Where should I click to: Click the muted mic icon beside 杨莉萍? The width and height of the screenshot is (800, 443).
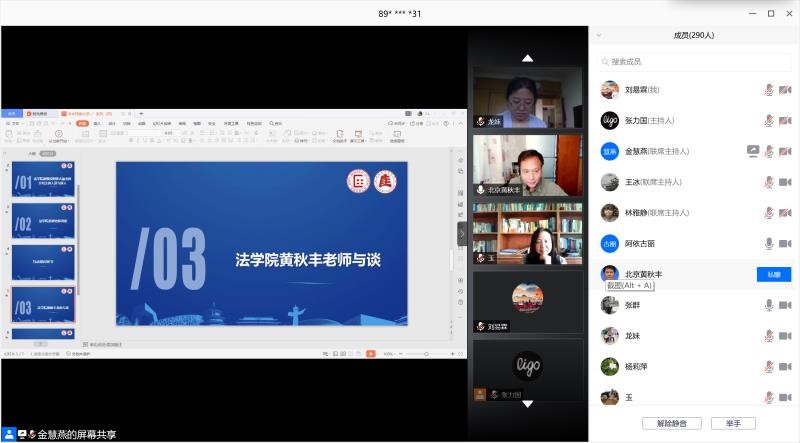click(x=769, y=366)
